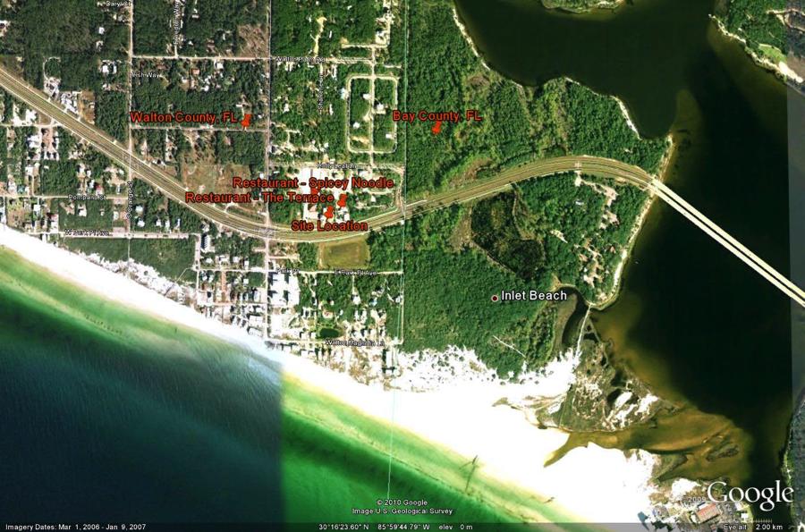Screen dimensions: 805x532
Task: Click the Pompano St street label
Action: (89, 196)
